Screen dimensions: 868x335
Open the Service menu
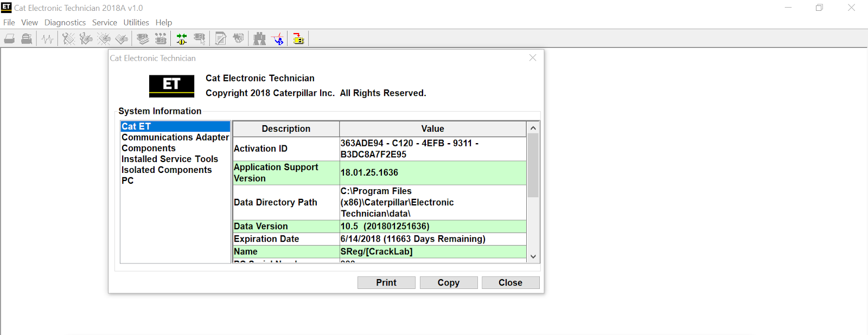pyautogui.click(x=105, y=22)
